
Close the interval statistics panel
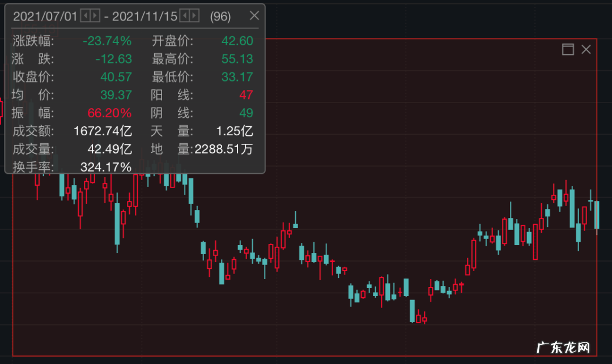[x=254, y=16]
